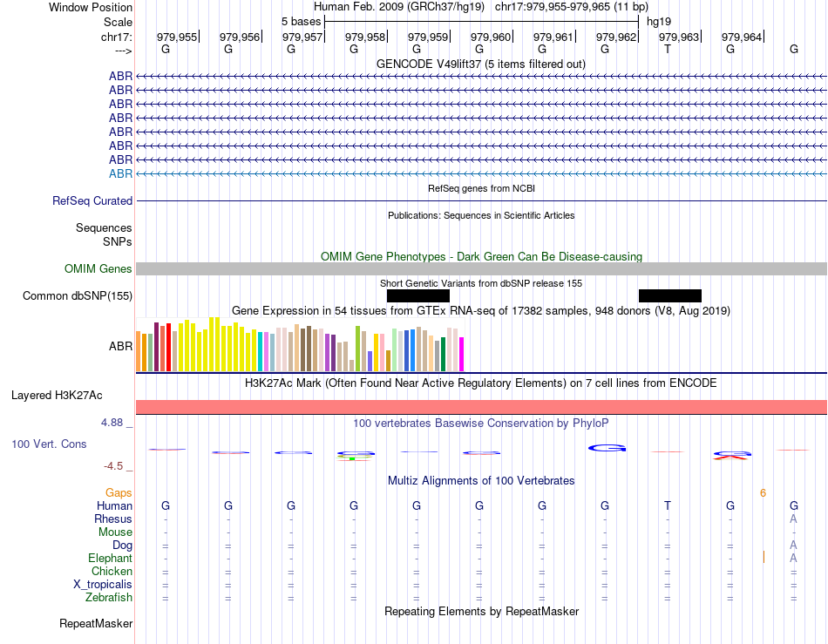This screenshot has height=644, width=828.
Task: Click the dark maroon bar in GTEx chart
Action: (156, 347)
